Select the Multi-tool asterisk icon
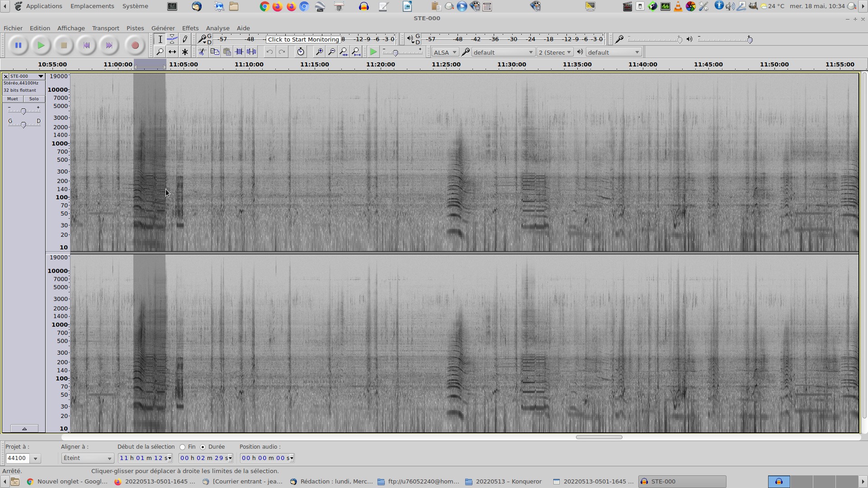Image resolution: width=868 pixels, height=488 pixels. pyautogui.click(x=185, y=52)
